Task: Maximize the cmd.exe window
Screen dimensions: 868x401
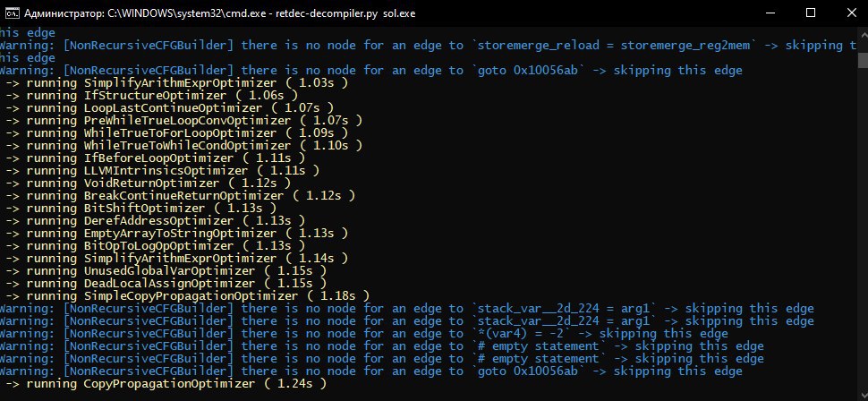Action: pyautogui.click(x=811, y=13)
